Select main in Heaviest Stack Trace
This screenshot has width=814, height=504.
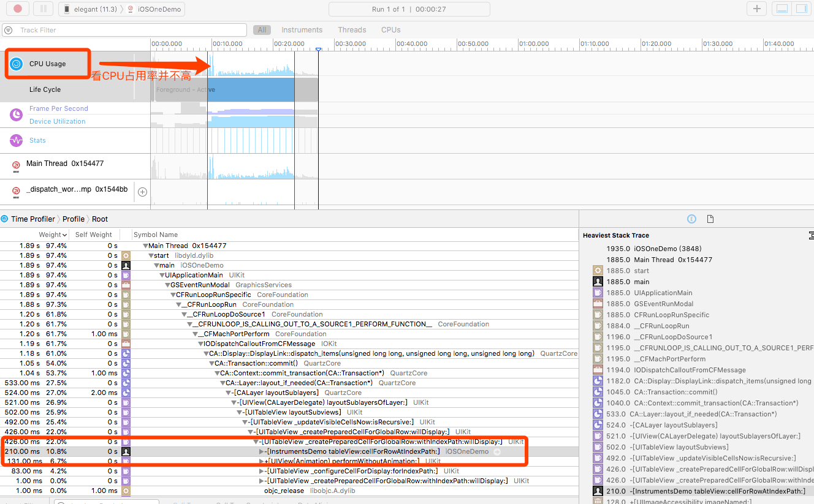pos(641,282)
